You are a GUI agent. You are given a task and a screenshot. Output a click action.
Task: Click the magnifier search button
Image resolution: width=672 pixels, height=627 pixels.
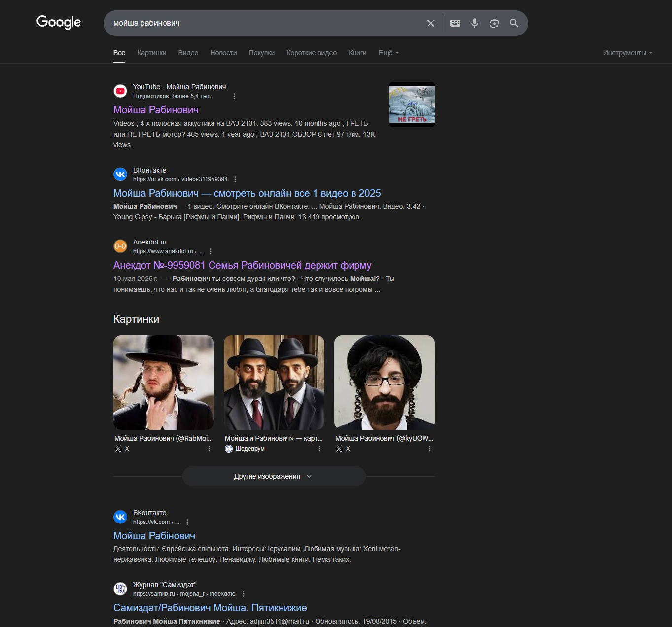[x=514, y=23]
